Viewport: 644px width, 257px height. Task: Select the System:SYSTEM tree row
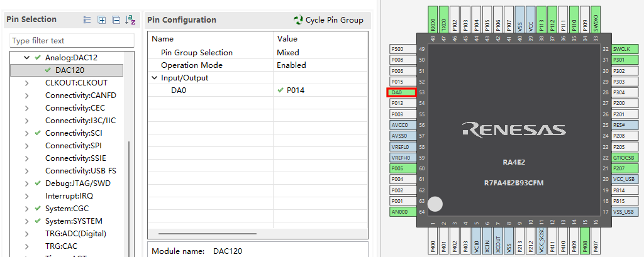point(74,221)
